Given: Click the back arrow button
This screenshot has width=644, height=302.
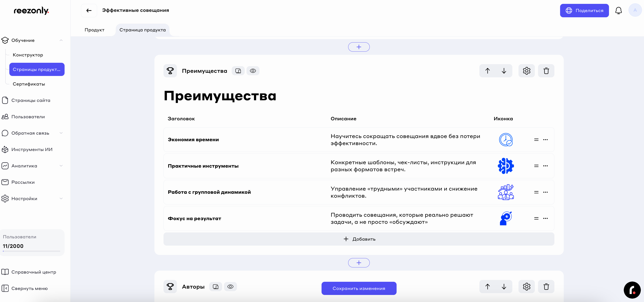Looking at the screenshot, I should [89, 10].
